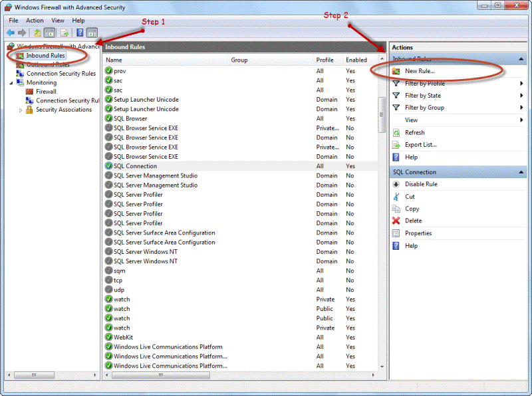
Task: Select the Refresh icon in Actions pane
Action: [398, 132]
